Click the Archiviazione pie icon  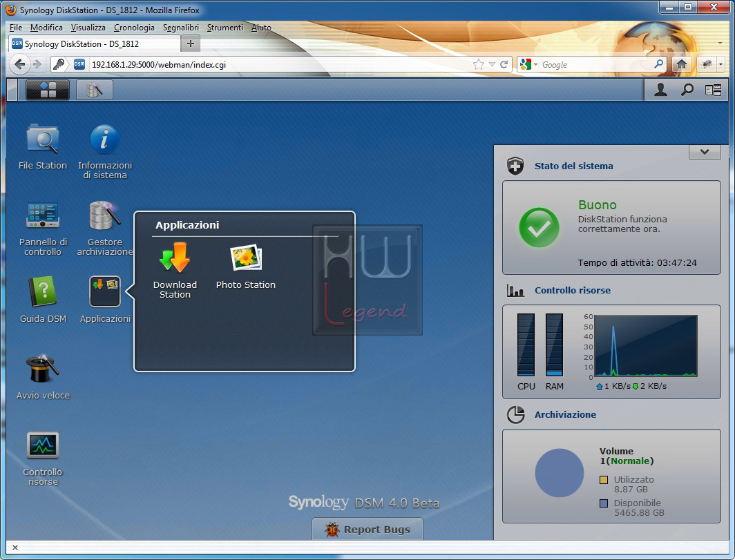[515, 415]
